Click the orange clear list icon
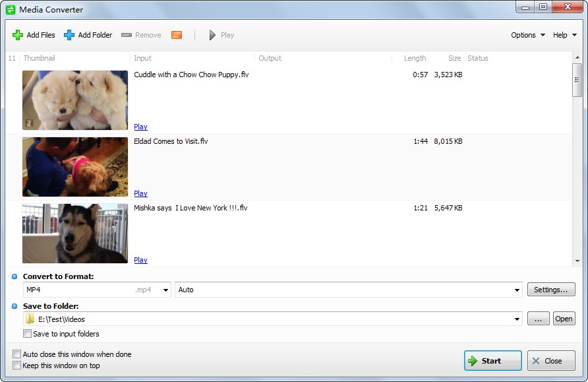This screenshot has width=588, height=382. [176, 35]
